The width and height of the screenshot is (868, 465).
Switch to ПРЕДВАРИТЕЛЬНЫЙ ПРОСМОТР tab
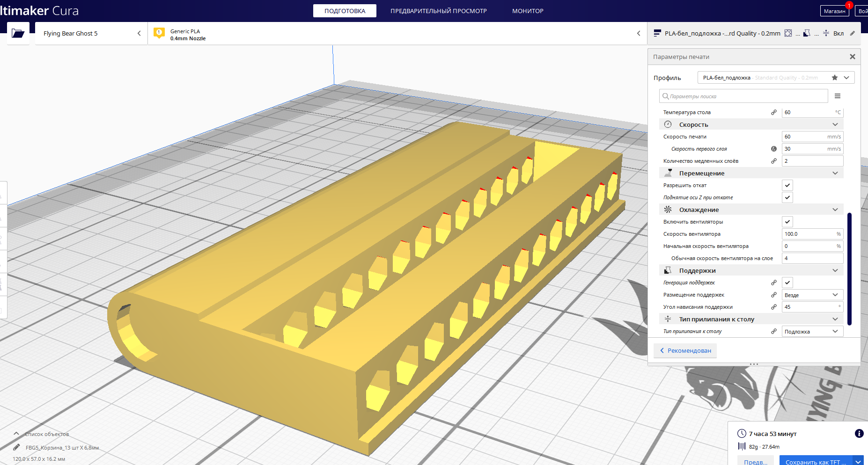pos(438,11)
